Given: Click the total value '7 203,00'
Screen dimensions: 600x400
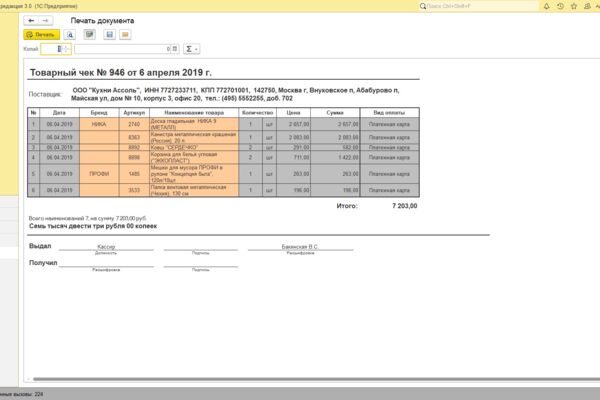Looking at the screenshot, I should [x=404, y=206].
